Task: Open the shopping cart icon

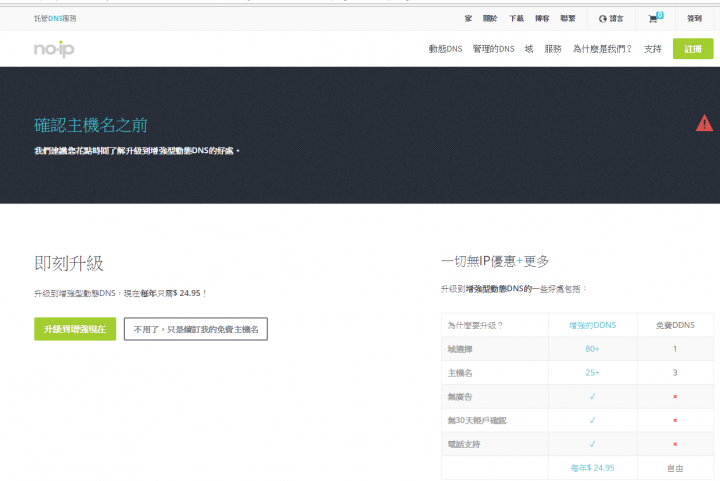Action: (x=655, y=18)
